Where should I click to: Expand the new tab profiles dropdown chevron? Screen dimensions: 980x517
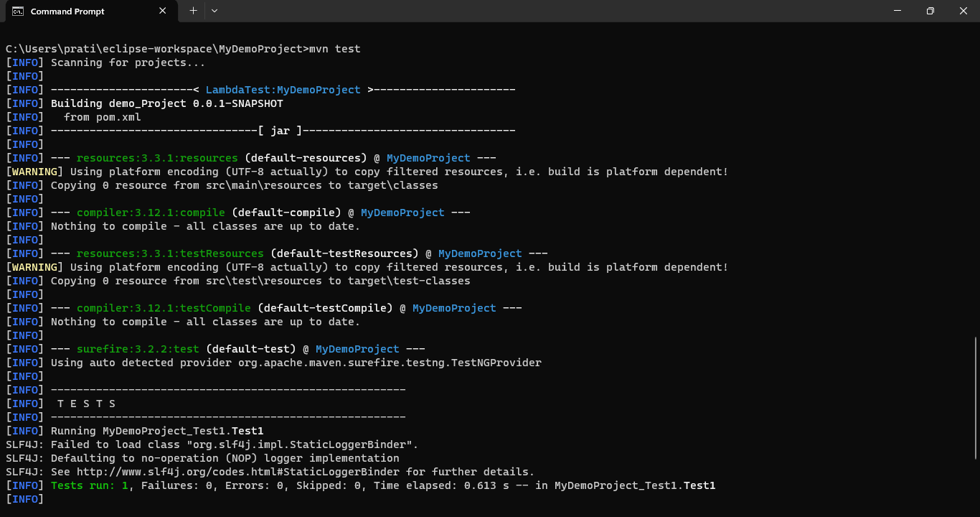[215, 11]
